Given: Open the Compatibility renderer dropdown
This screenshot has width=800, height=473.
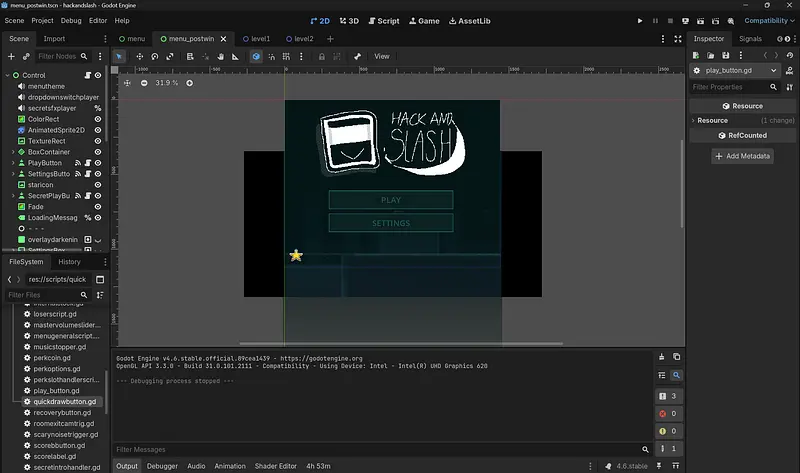Looking at the screenshot, I should tap(766, 20).
